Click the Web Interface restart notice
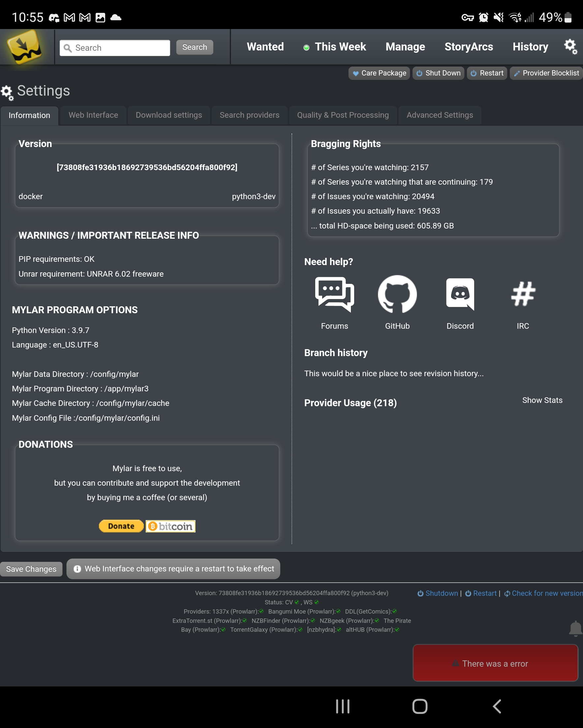583x728 pixels. click(173, 569)
